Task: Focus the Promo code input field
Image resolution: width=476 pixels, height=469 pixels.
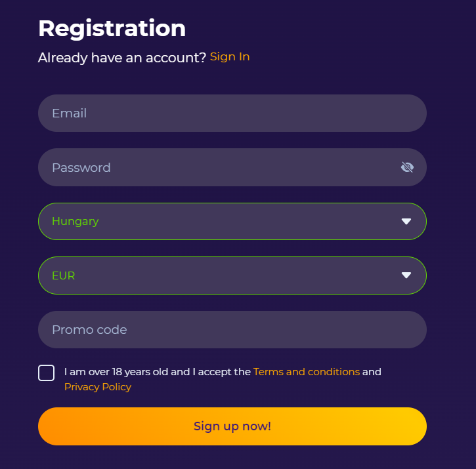Action: [232, 329]
